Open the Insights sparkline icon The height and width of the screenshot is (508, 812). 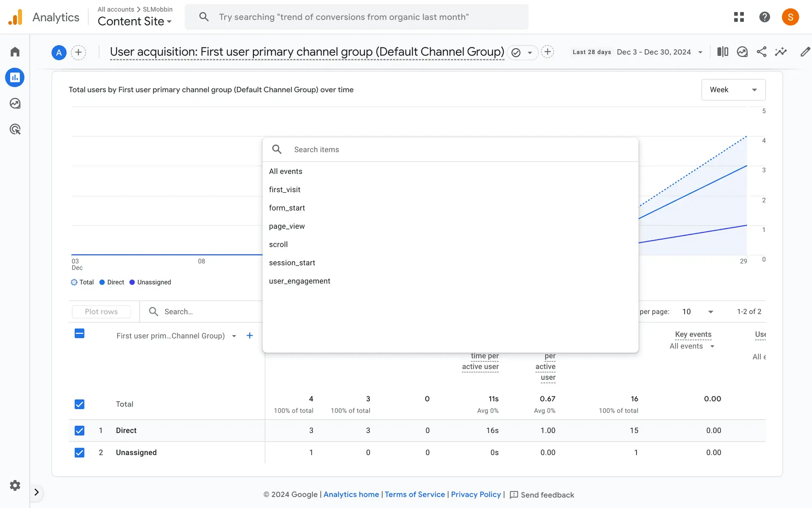781,52
